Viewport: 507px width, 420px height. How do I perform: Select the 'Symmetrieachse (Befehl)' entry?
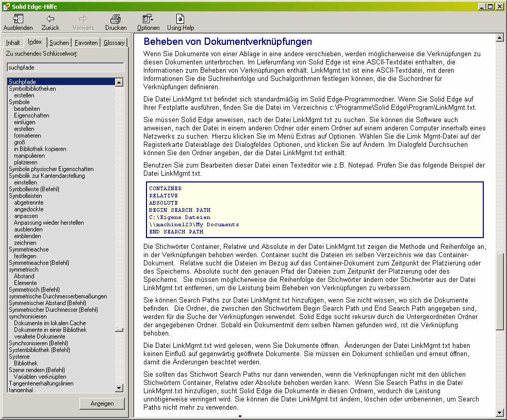(x=39, y=263)
